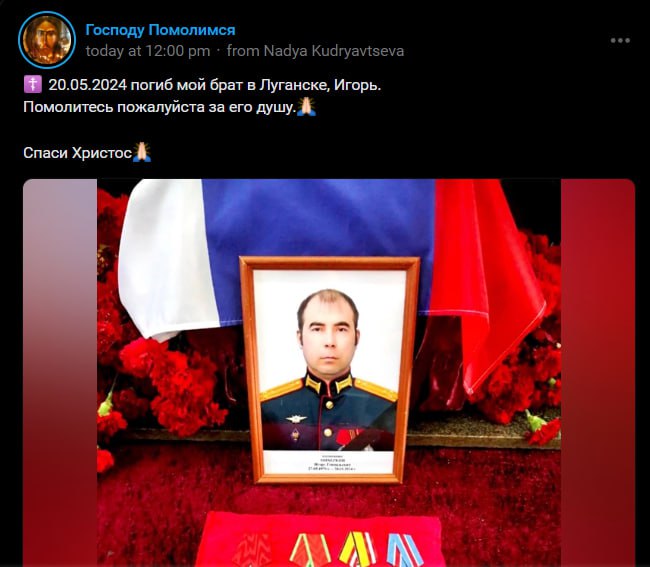Open post via 'today at 12:00 pm' timestamp
650x567 pixels.
[x=148, y=51]
